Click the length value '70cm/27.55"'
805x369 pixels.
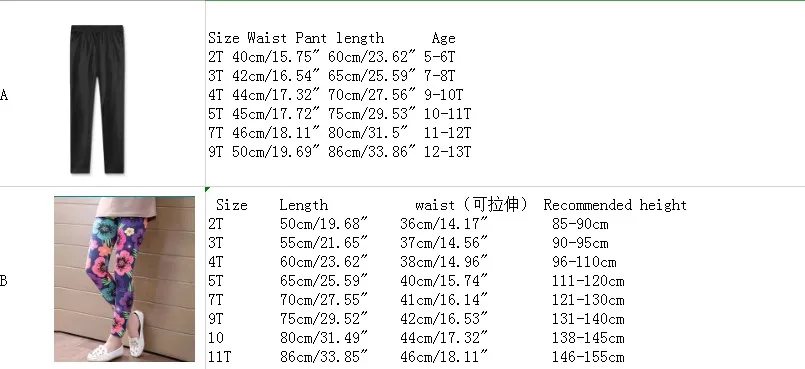pyautogui.click(x=324, y=300)
